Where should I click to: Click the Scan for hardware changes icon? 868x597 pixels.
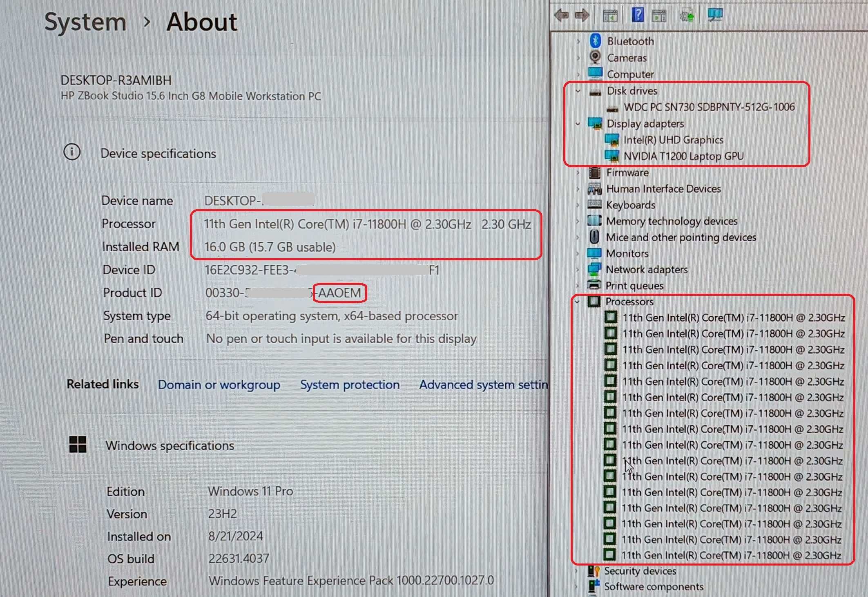click(715, 15)
